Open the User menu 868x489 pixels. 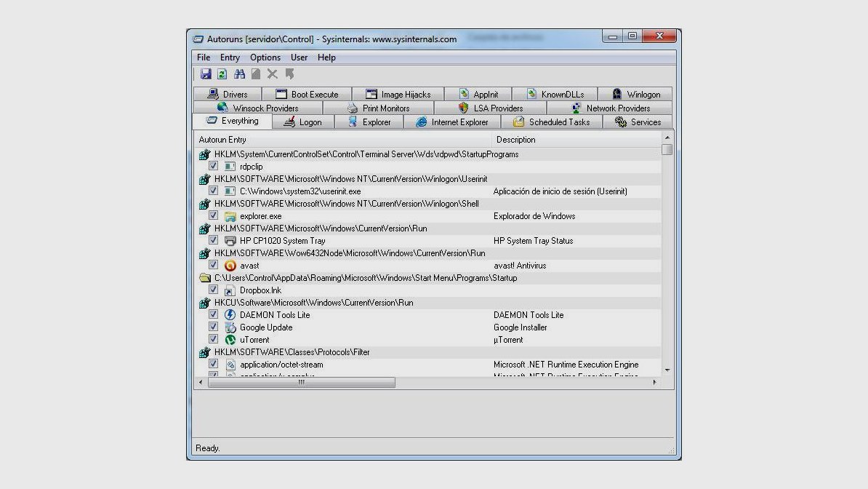299,57
